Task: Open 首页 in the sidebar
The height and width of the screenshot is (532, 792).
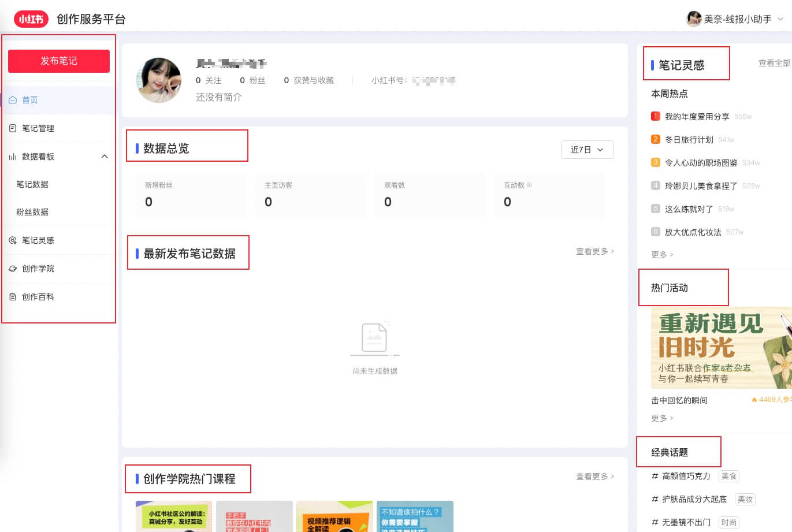Action: [58, 100]
